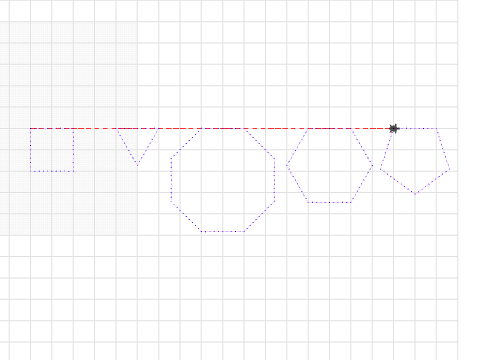Click the pentagon's top dotted edge

click(415, 128)
